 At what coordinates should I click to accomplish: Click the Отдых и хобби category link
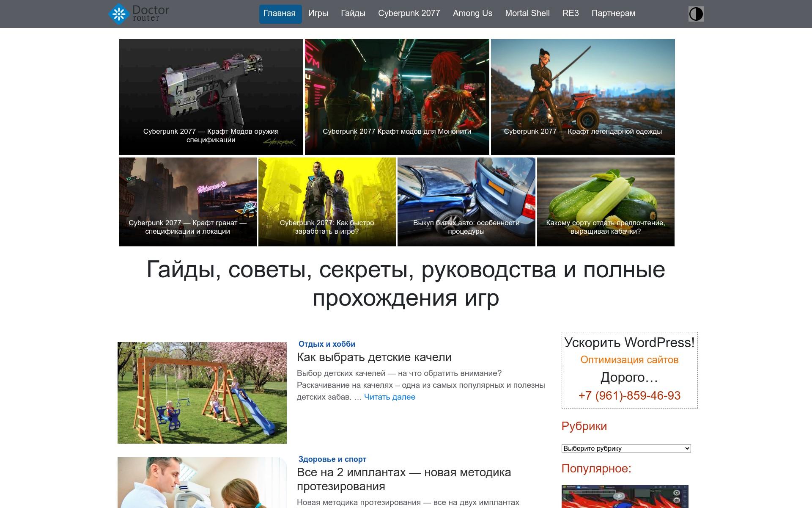coord(326,344)
